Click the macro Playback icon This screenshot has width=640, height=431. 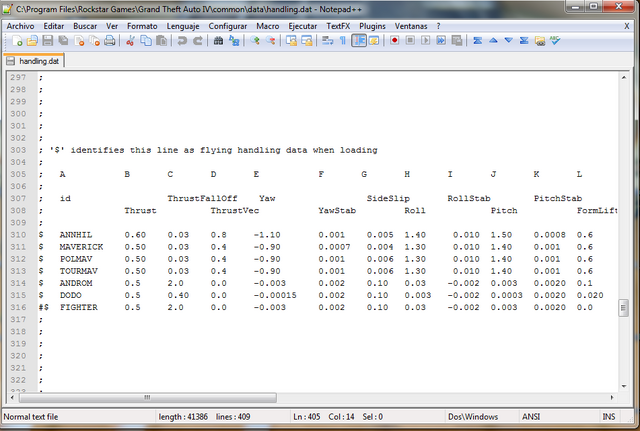tap(426, 40)
